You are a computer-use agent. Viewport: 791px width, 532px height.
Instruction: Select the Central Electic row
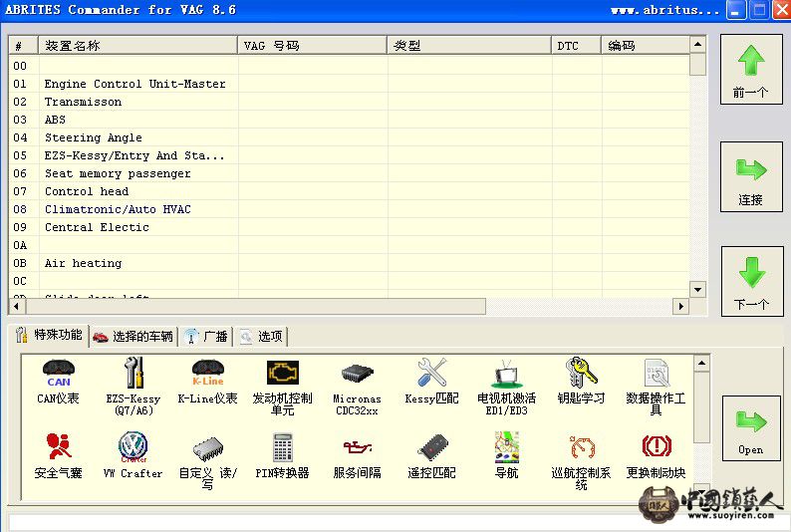[349, 227]
